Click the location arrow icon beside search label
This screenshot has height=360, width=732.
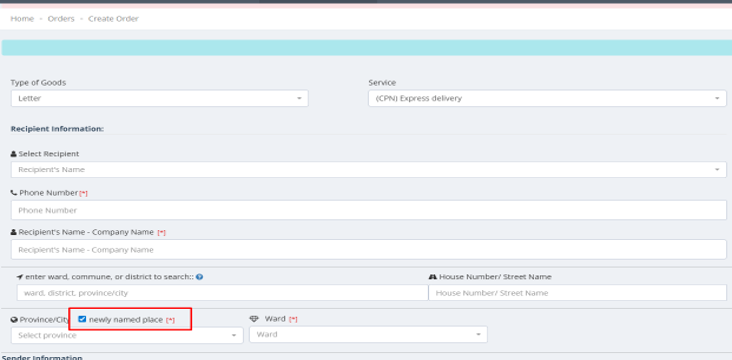pos(20,277)
